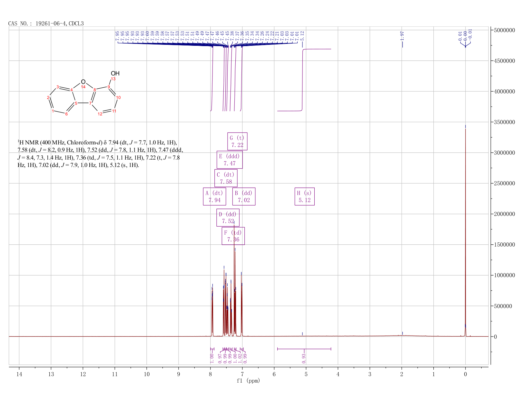Click the E (ddd) 7.47 multiplet box
This screenshot has width=532, height=411.
[x=230, y=160]
